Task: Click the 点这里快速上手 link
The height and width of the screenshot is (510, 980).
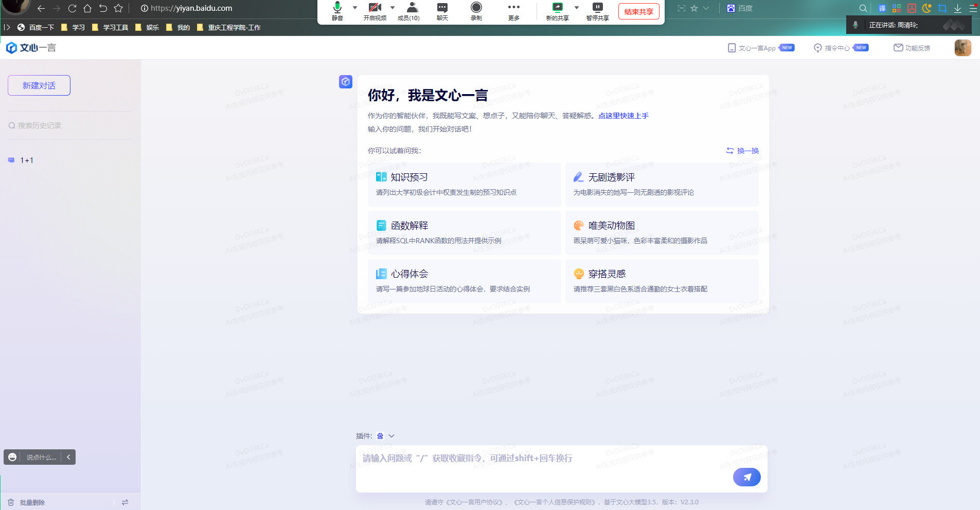Action: point(623,116)
